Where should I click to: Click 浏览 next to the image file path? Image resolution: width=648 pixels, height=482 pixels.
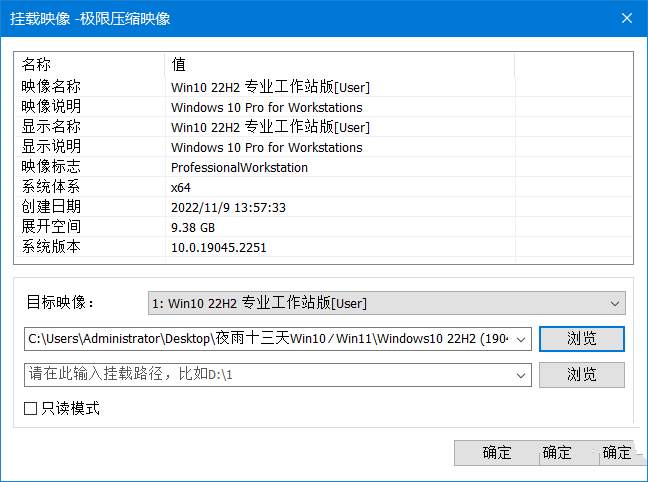coord(581,339)
